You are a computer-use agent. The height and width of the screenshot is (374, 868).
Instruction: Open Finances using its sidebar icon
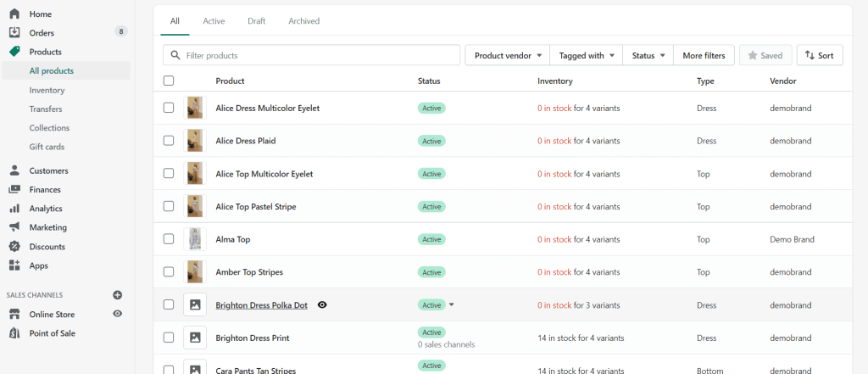tap(14, 190)
